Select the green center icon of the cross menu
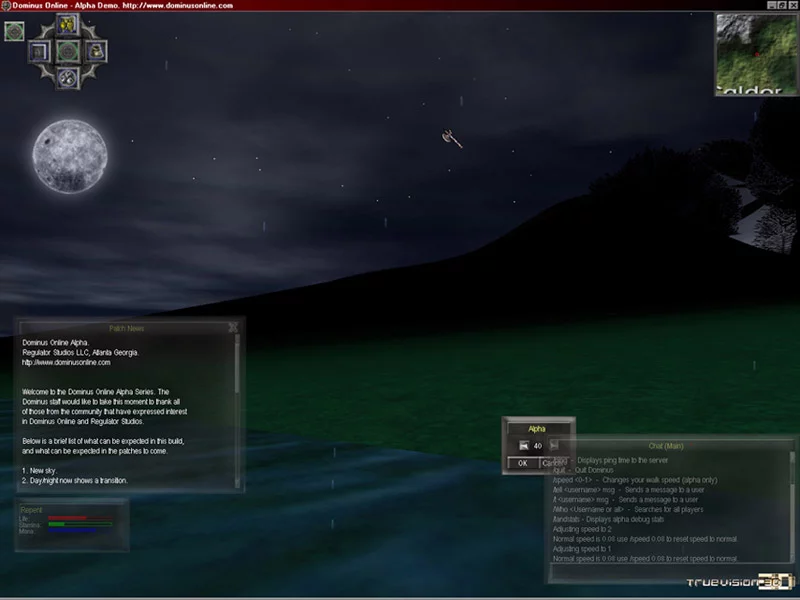 67,52
